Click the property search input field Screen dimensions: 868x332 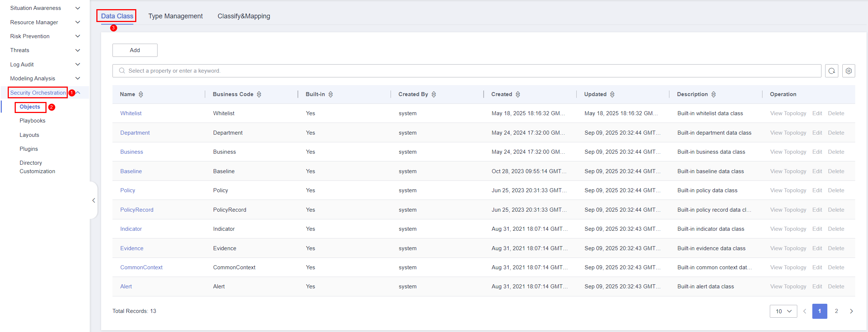(x=469, y=71)
